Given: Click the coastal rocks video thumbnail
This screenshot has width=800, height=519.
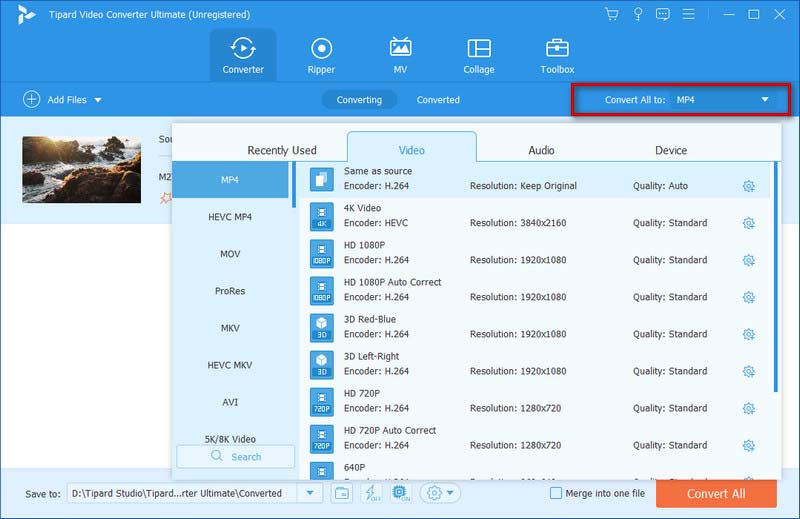Looking at the screenshot, I should tap(82, 169).
